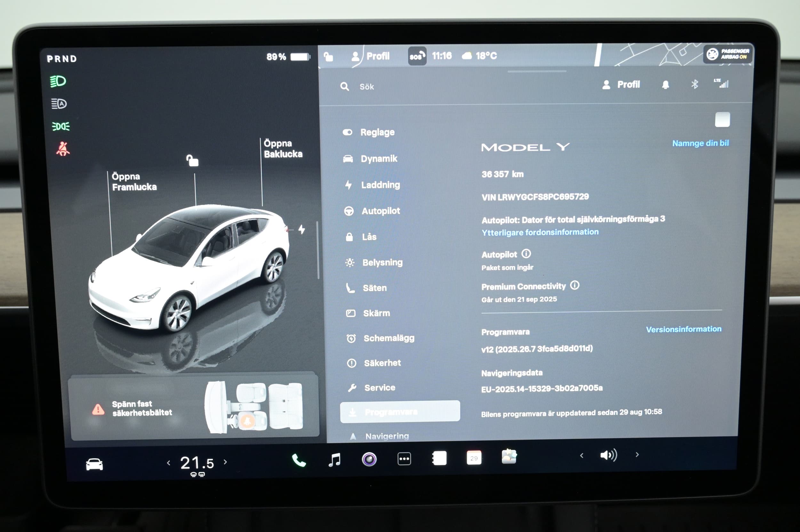
Task: Tap Öppna Baklucka to open trunk
Action: point(283,149)
